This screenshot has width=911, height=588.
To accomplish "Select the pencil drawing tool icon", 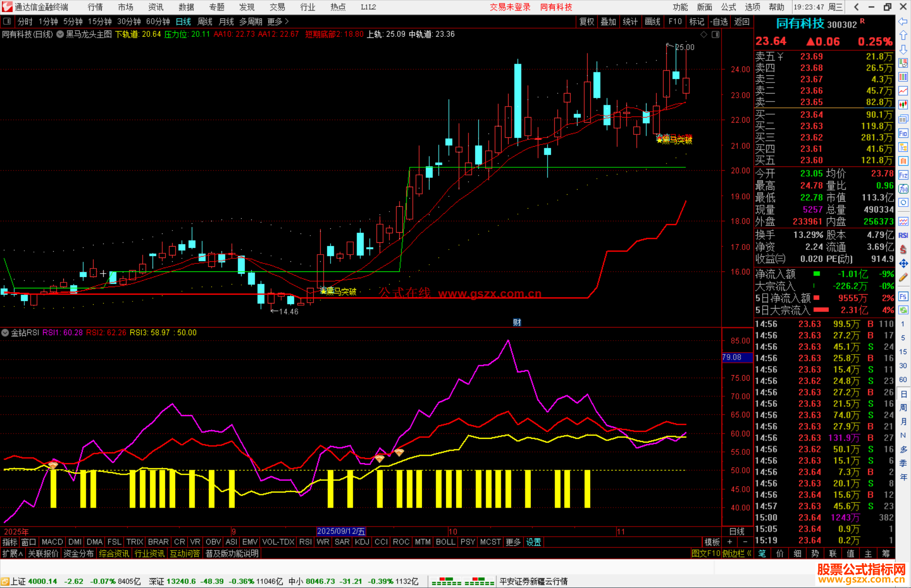I will point(903,277).
